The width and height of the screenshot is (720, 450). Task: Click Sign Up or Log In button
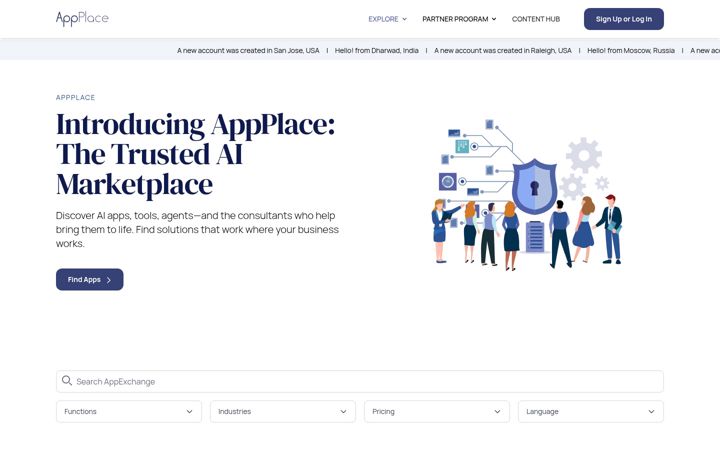pyautogui.click(x=624, y=19)
